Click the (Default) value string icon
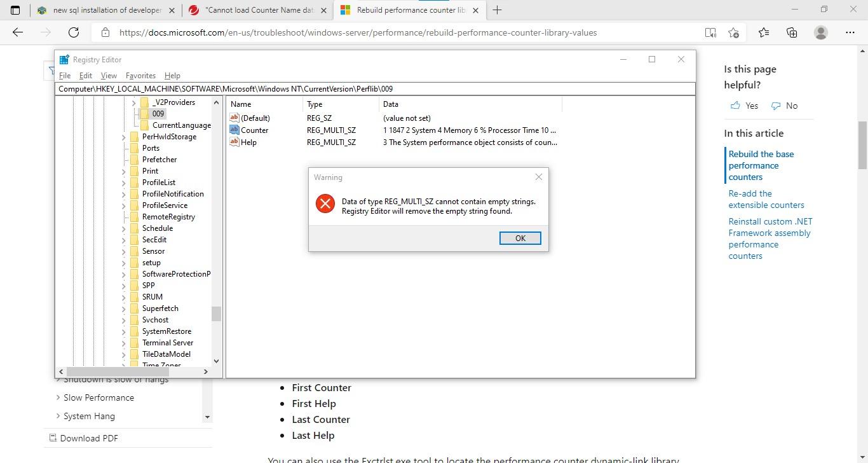868x463 pixels. pyautogui.click(x=234, y=118)
